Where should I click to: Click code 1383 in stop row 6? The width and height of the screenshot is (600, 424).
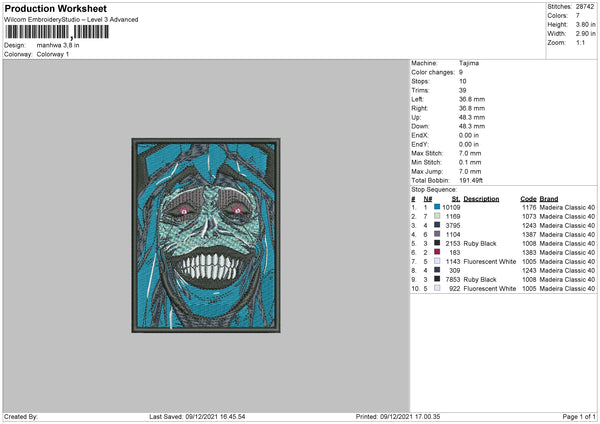529,253
